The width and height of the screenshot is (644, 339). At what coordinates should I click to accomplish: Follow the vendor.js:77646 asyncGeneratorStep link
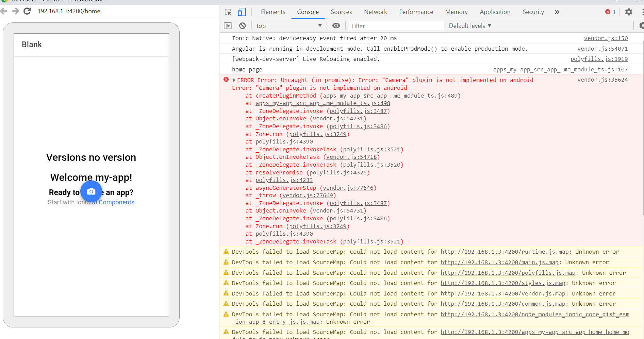tap(348, 188)
